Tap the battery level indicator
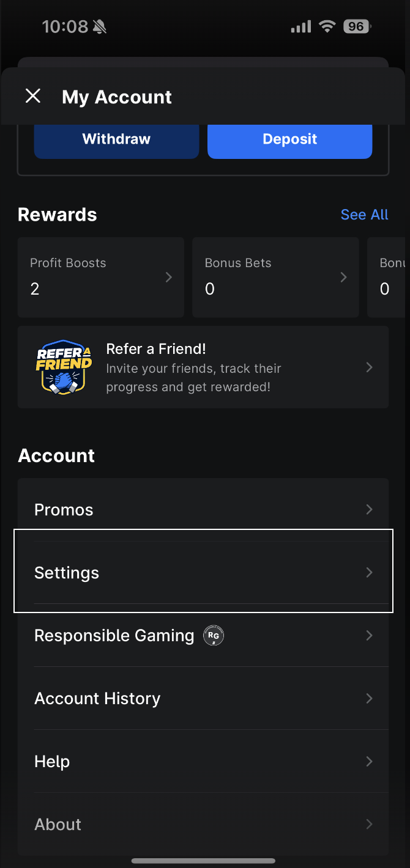410x868 pixels. point(356,26)
